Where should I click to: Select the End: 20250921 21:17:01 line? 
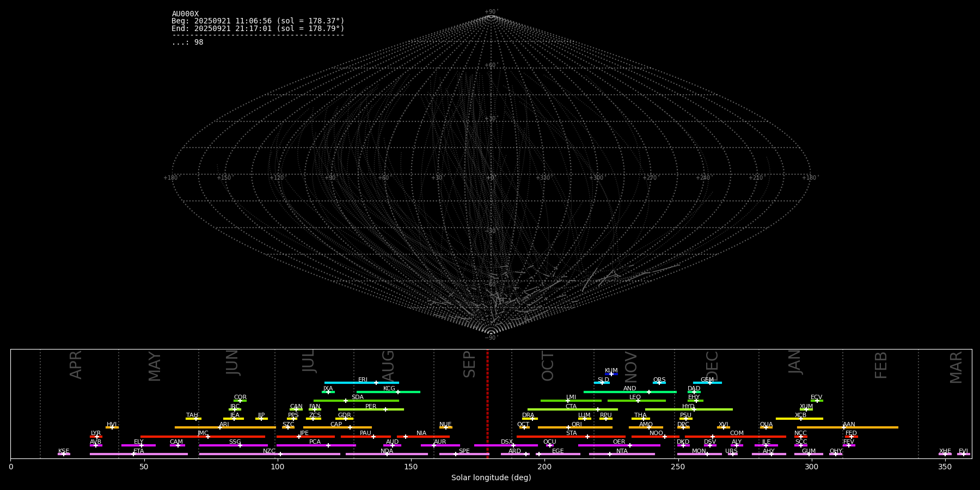pos(258,28)
